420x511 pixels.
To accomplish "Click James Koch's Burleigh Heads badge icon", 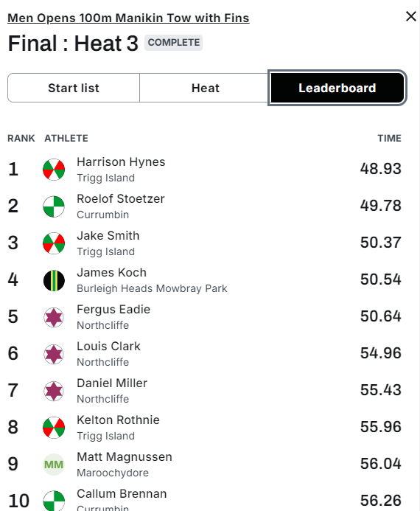I will pyautogui.click(x=54, y=280).
